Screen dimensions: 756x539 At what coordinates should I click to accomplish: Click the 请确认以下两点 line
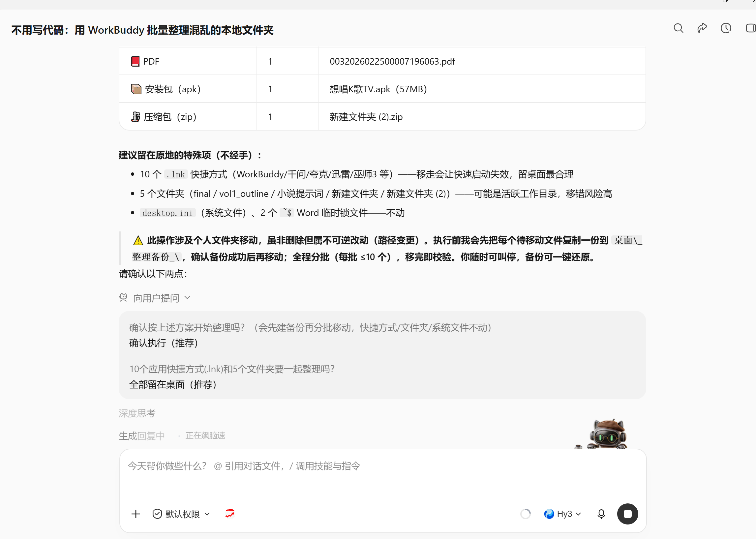(x=153, y=274)
